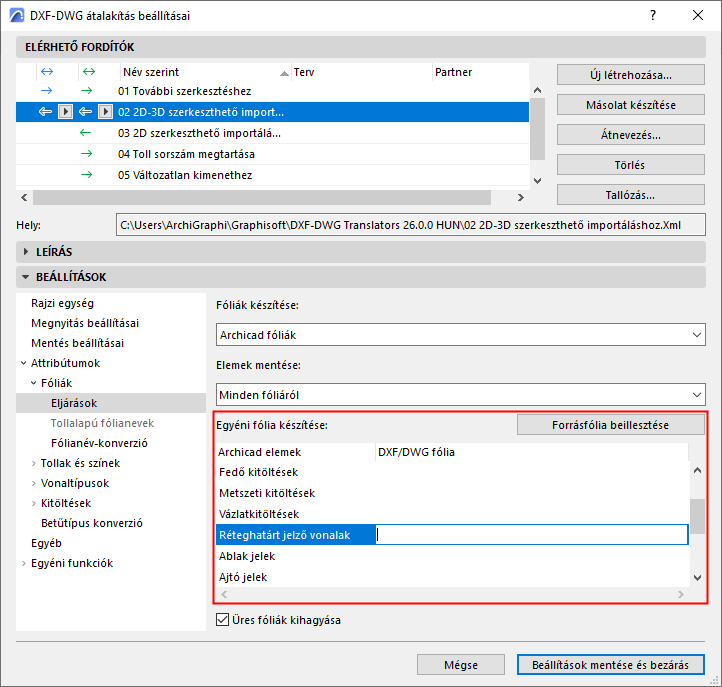722x687 pixels.
Task: Click translator list horizontal scroll left arrow
Action: 24,197
